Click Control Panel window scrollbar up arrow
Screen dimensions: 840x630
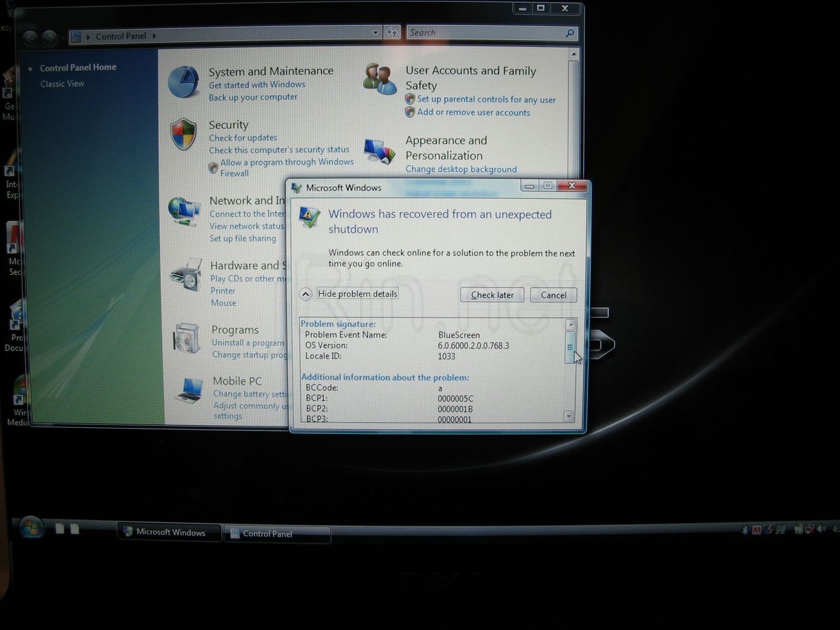point(574,54)
